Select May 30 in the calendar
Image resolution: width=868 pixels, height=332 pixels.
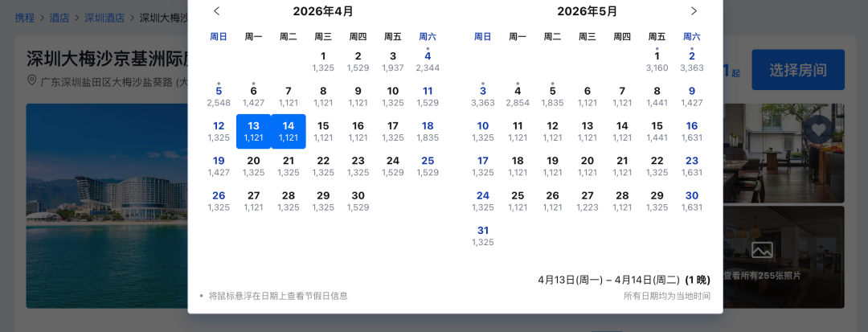692,201
